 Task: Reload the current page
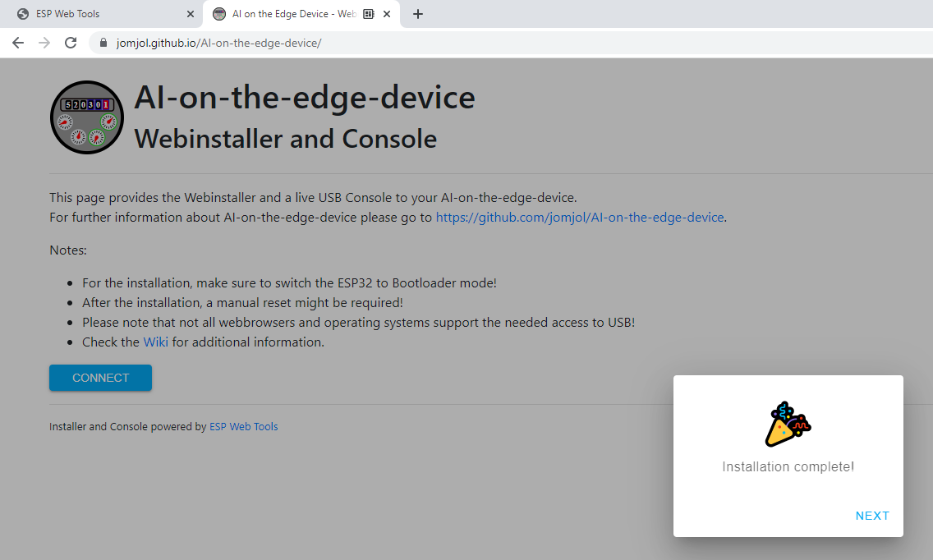71,43
